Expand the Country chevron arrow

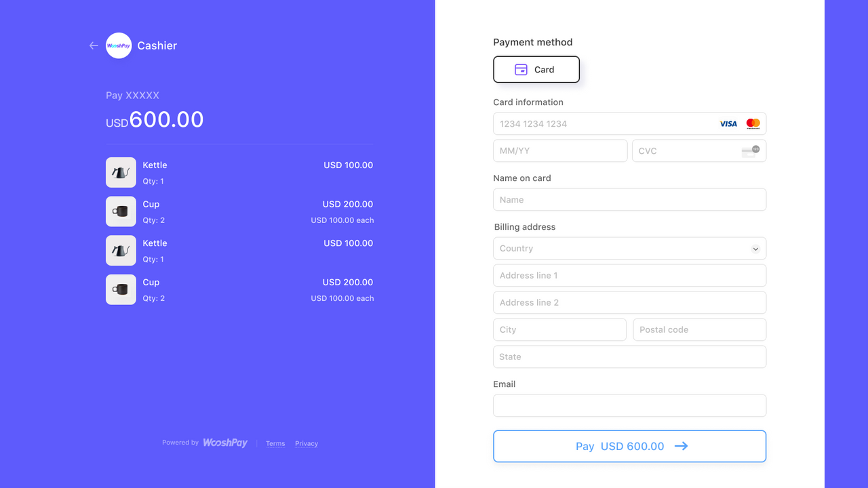755,249
